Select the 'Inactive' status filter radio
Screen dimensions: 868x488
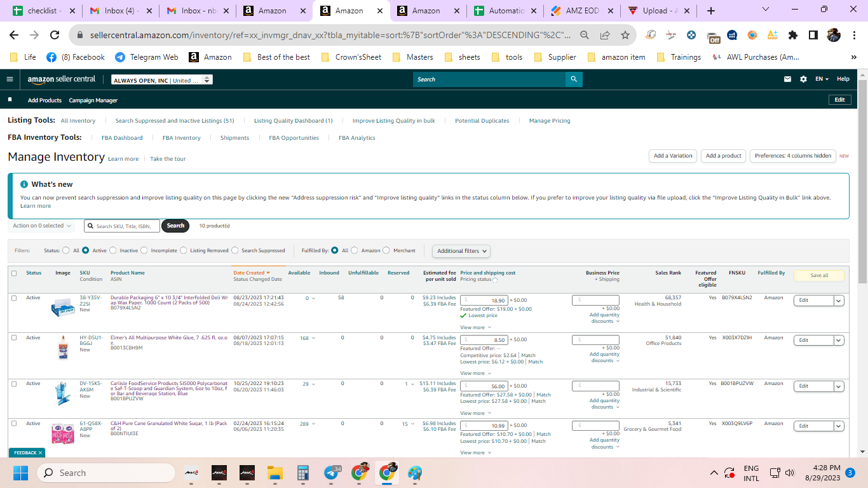point(113,250)
